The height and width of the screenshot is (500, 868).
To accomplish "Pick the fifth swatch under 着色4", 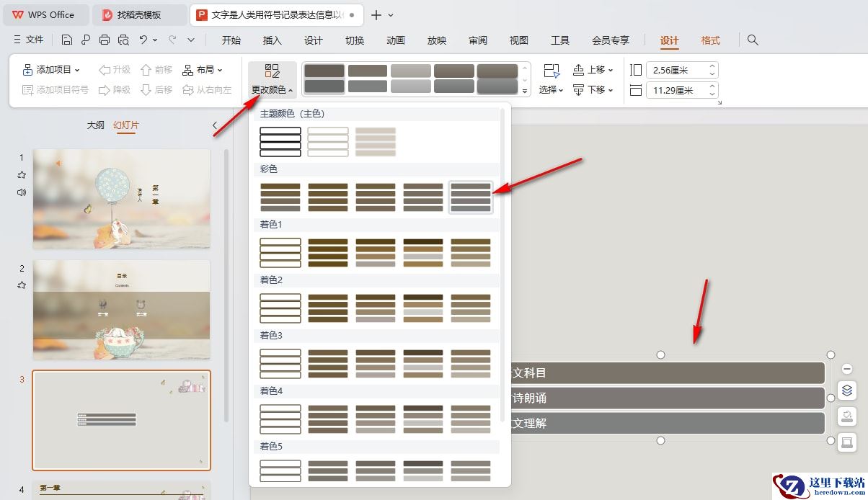I will 471,419.
